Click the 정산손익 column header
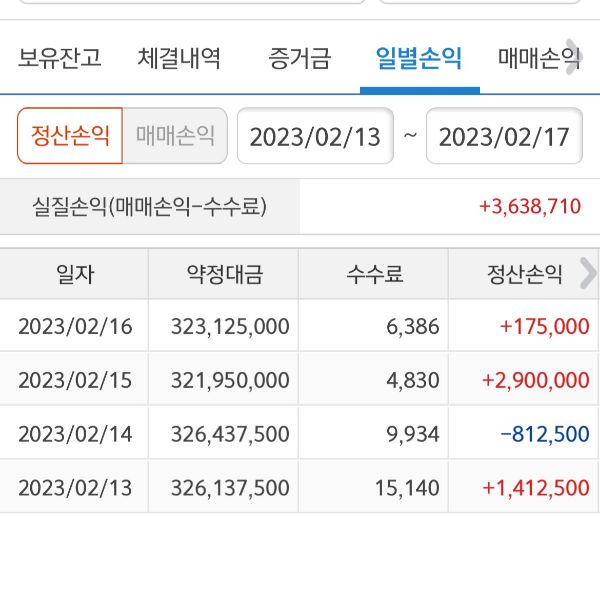Viewport: 600px width, 600px height. (524, 274)
